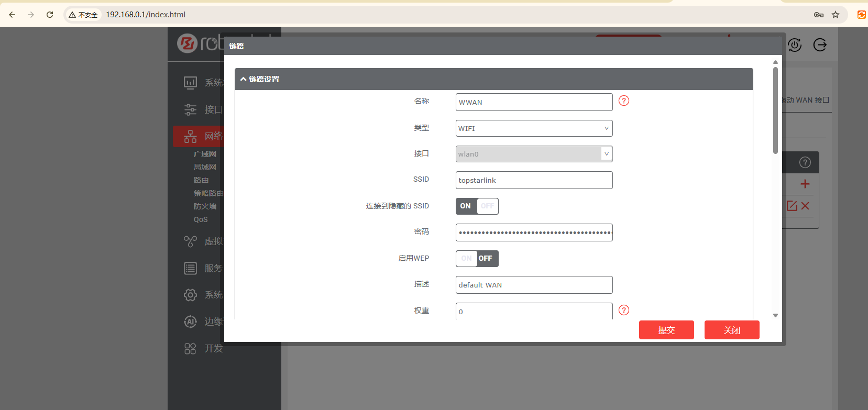Open Edge AI sidebar icon
Screen dimensions: 868x410
pos(190,322)
